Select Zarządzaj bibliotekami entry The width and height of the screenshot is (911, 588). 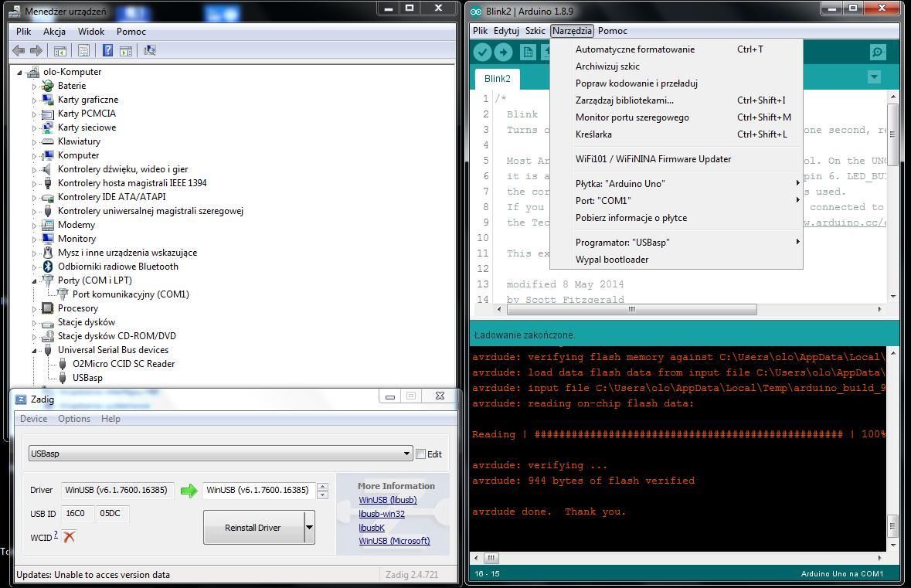676,100
